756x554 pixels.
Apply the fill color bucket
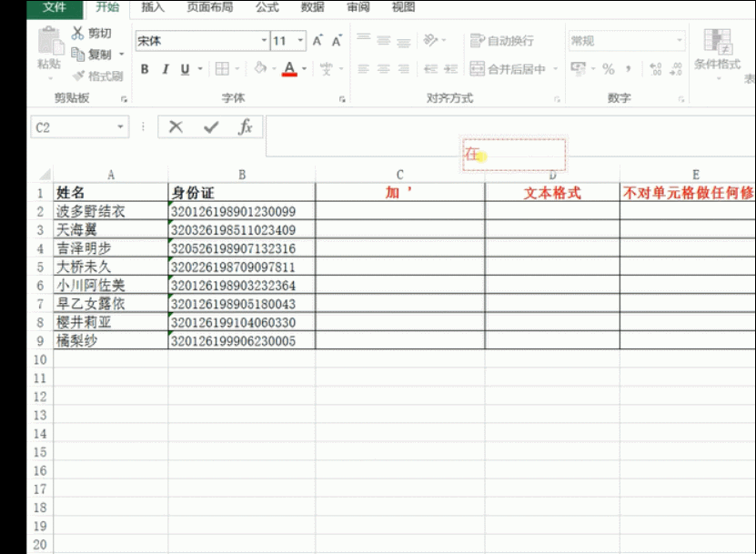pyautogui.click(x=260, y=68)
